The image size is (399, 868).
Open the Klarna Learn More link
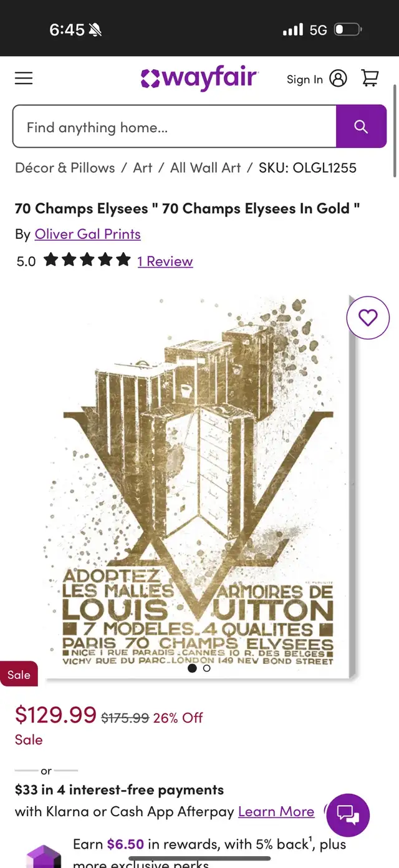[x=276, y=811]
